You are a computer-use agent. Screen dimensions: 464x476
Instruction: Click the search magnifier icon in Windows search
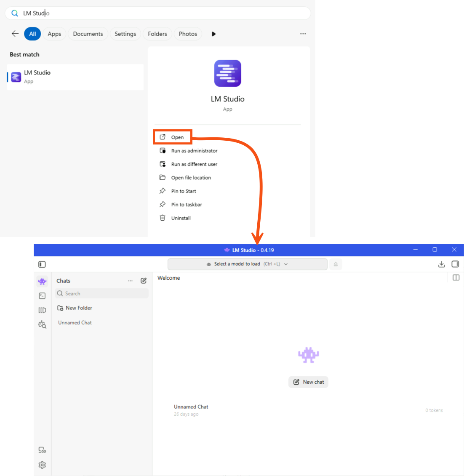coord(15,13)
